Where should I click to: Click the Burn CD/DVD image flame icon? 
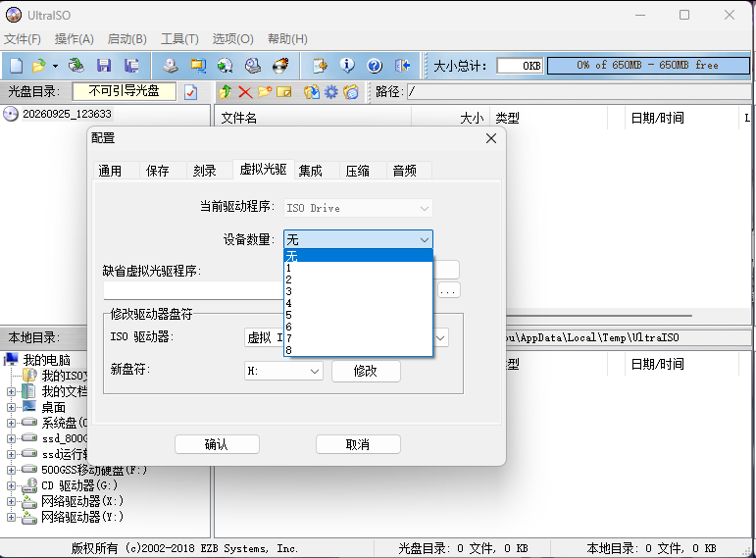coord(280,65)
